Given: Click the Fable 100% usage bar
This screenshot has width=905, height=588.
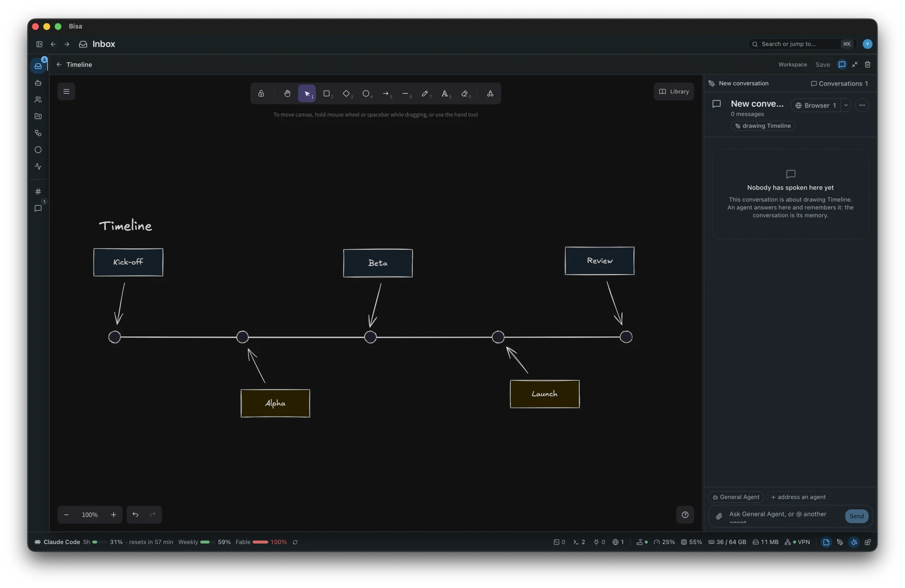Looking at the screenshot, I should (x=261, y=542).
